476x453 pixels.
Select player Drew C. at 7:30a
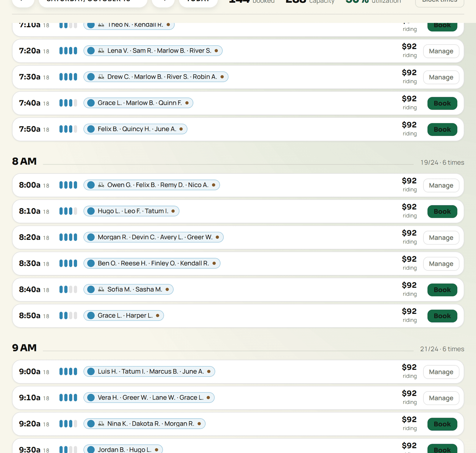[119, 77]
